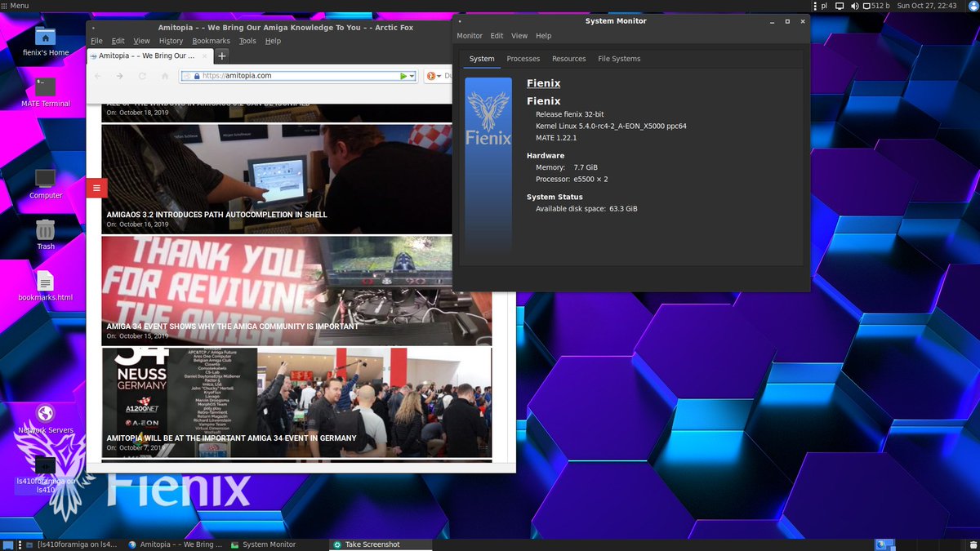
Task: Click 'Available disk space: 63.3 GiB' line
Action: point(586,209)
